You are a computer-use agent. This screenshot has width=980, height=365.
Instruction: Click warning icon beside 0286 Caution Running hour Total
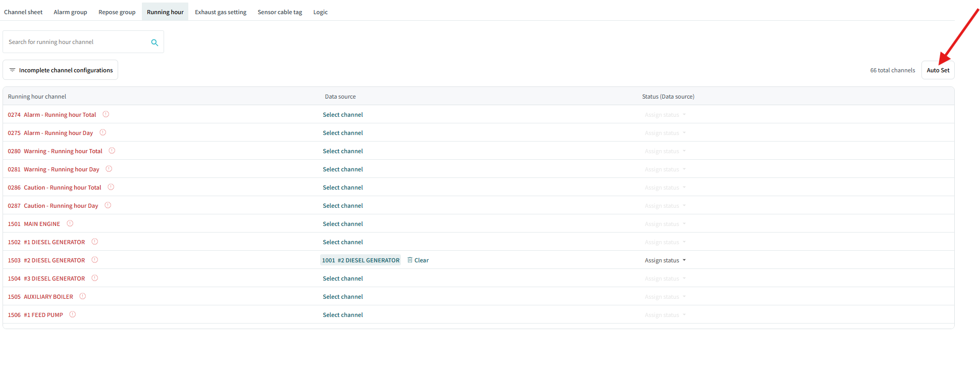[111, 187]
